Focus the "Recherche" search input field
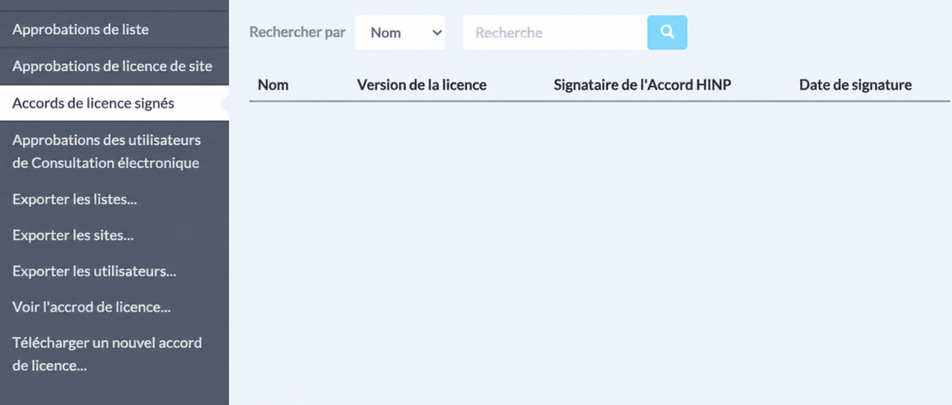The width and height of the screenshot is (952, 405). click(x=555, y=32)
